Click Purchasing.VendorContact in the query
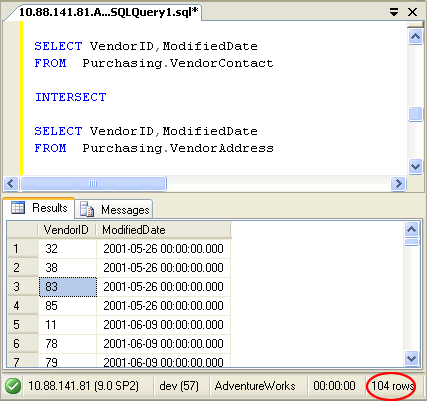The height and width of the screenshot is (401, 427). [178, 63]
